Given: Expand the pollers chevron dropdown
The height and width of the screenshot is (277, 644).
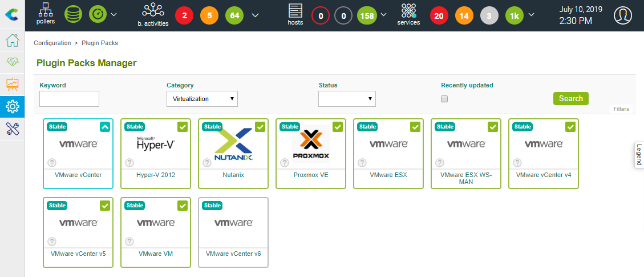Looking at the screenshot, I should point(114,15).
